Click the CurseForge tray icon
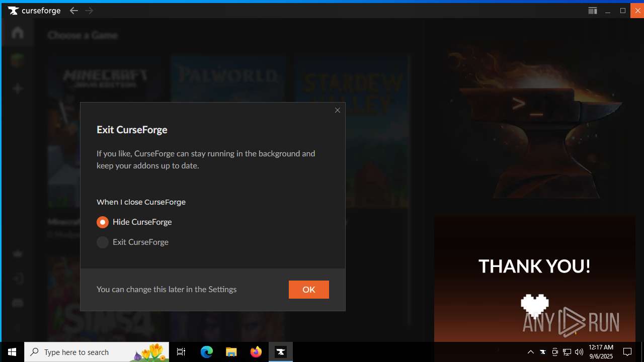 [x=543, y=352]
